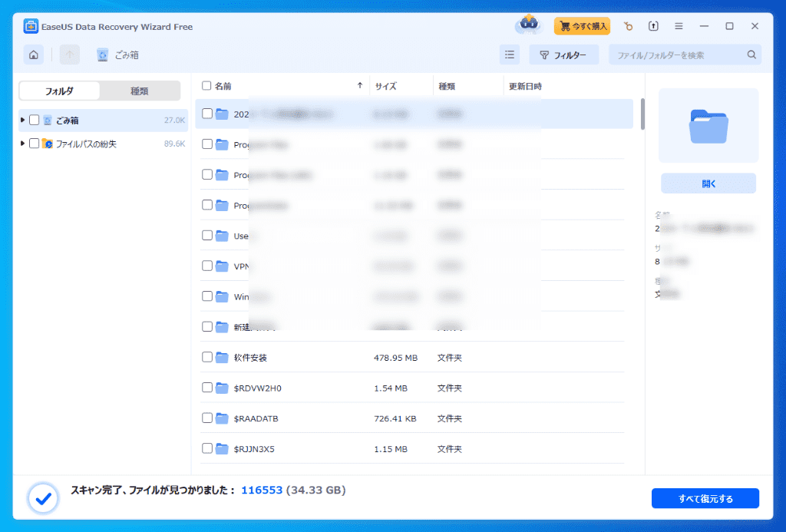Maximize the EaseUS window
This screenshot has height=532, width=786.
(729, 26)
